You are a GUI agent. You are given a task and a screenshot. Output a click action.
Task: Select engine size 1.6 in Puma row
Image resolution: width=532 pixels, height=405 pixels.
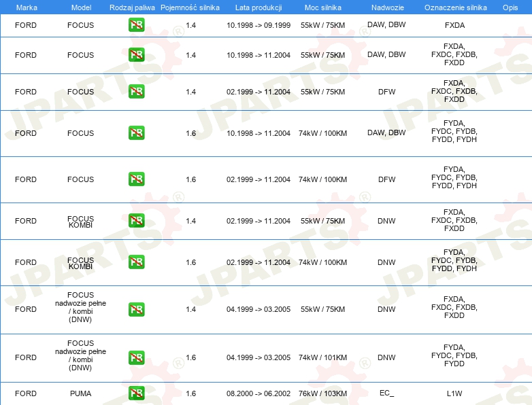tap(190, 393)
